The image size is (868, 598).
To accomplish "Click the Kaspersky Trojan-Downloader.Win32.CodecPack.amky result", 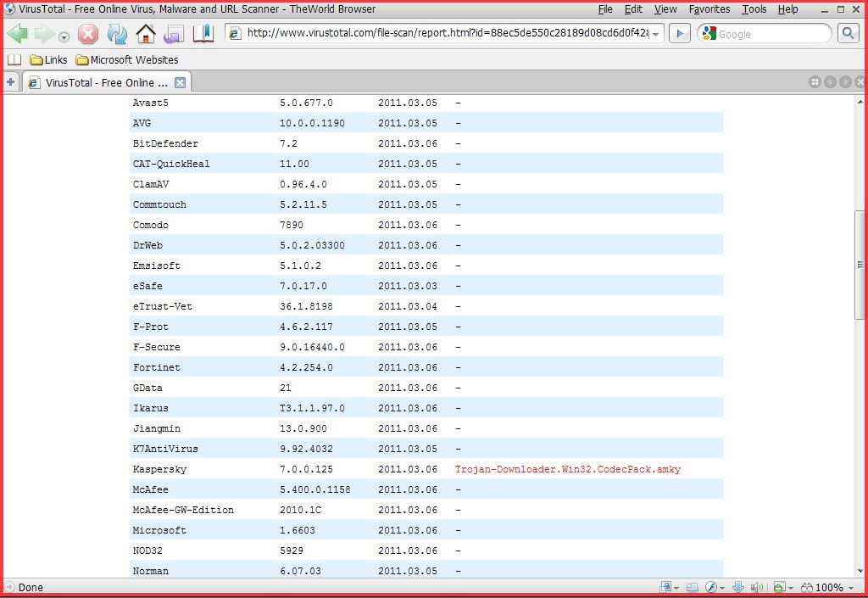I will pos(567,469).
